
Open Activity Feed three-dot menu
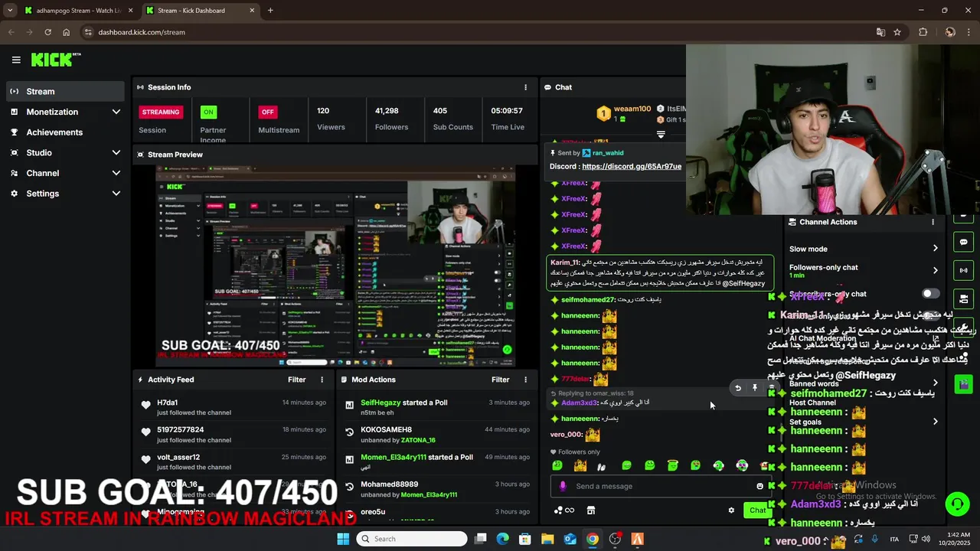pyautogui.click(x=322, y=380)
